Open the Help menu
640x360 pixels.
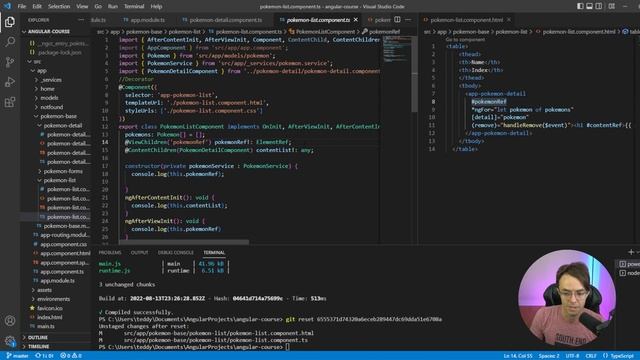pos(156,6)
